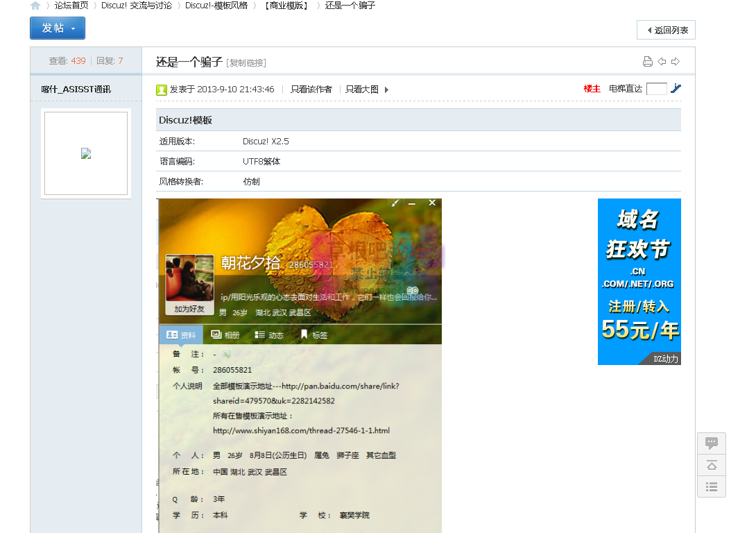This screenshot has height=533, width=756.
Task: Click the back-to-top icon in the floating sidebar
Action: [711, 465]
